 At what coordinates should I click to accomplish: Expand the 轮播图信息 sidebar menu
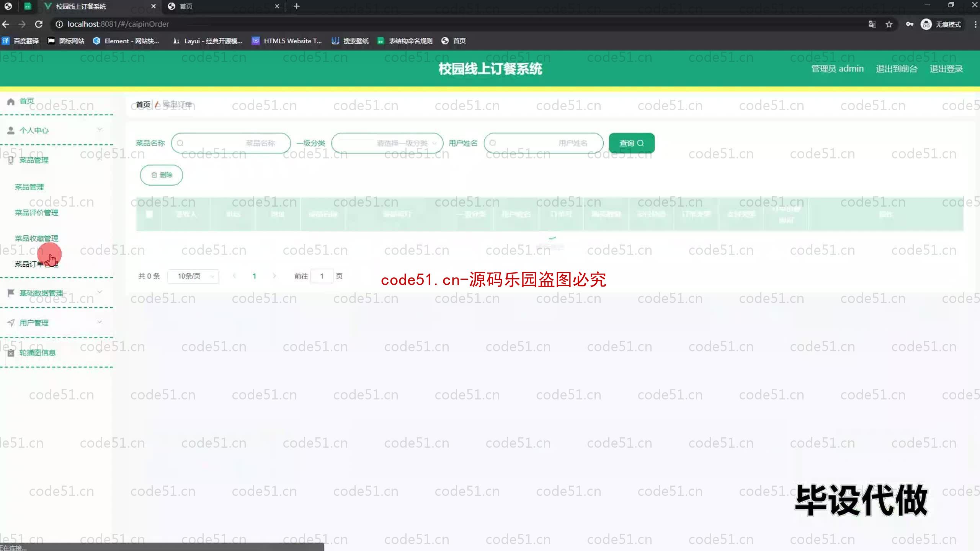[x=56, y=353]
